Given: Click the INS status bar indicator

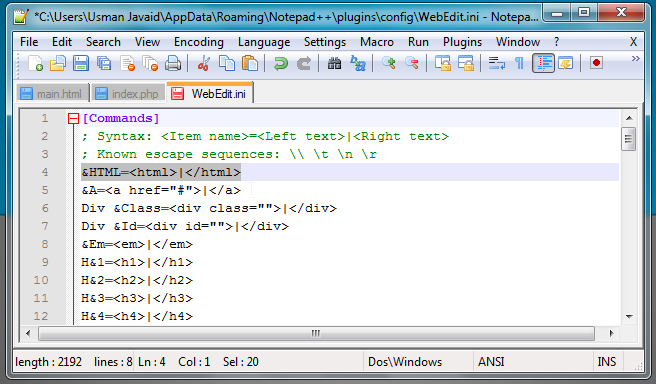Looking at the screenshot, I should (x=607, y=361).
